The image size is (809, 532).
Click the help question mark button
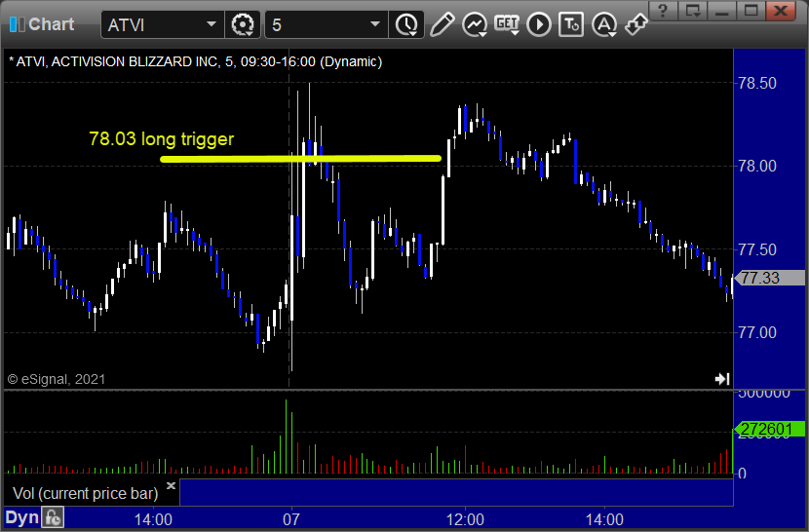pos(663,10)
